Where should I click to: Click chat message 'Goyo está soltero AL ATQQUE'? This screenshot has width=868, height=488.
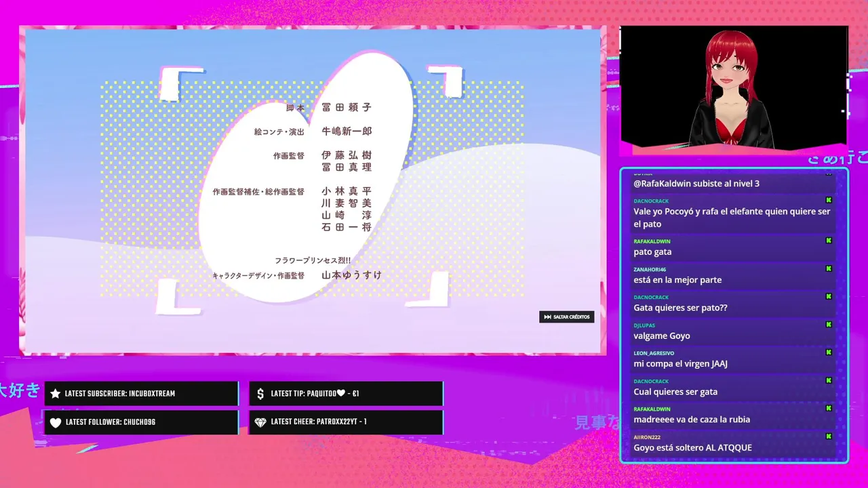point(692,448)
